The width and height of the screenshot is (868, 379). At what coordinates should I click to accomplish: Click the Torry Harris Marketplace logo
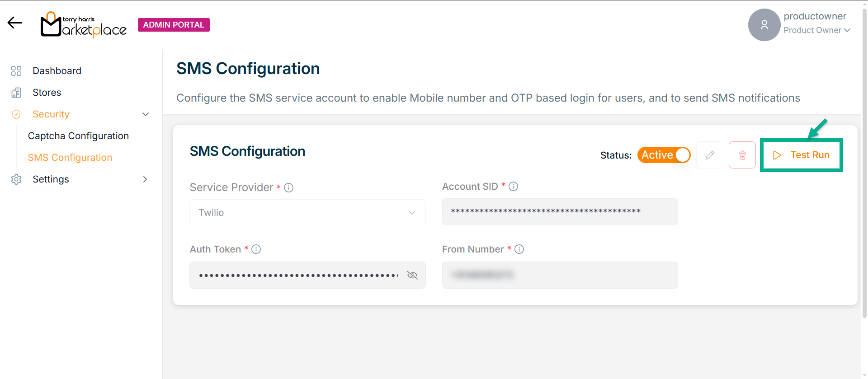pyautogui.click(x=84, y=25)
